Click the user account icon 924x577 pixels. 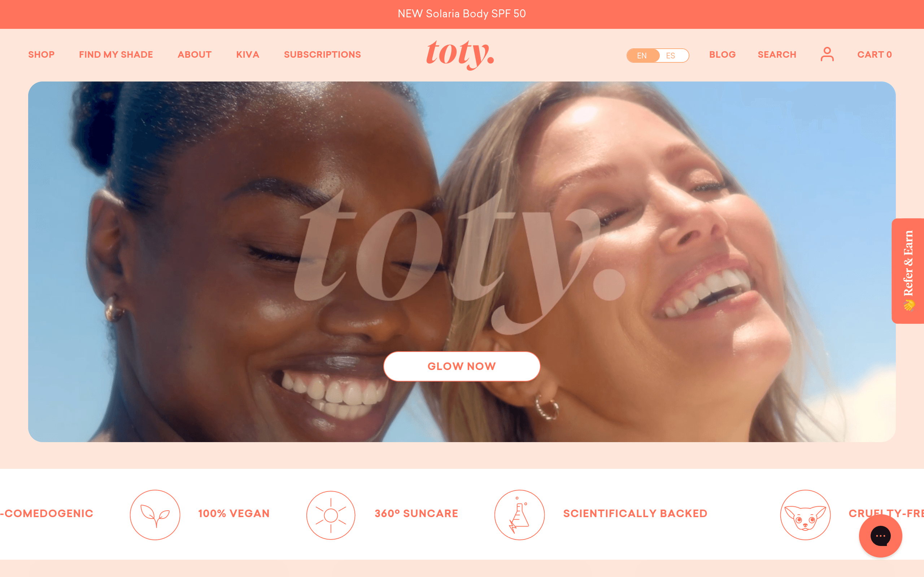coord(828,54)
